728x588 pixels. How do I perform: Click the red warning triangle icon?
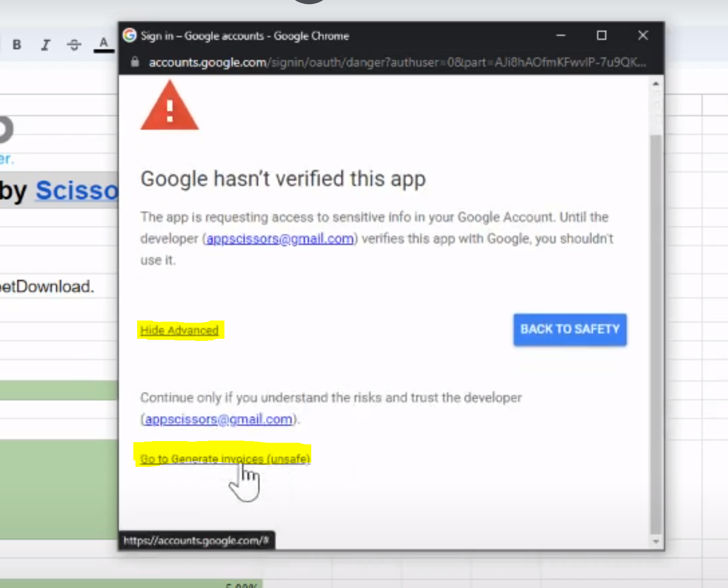(x=169, y=106)
